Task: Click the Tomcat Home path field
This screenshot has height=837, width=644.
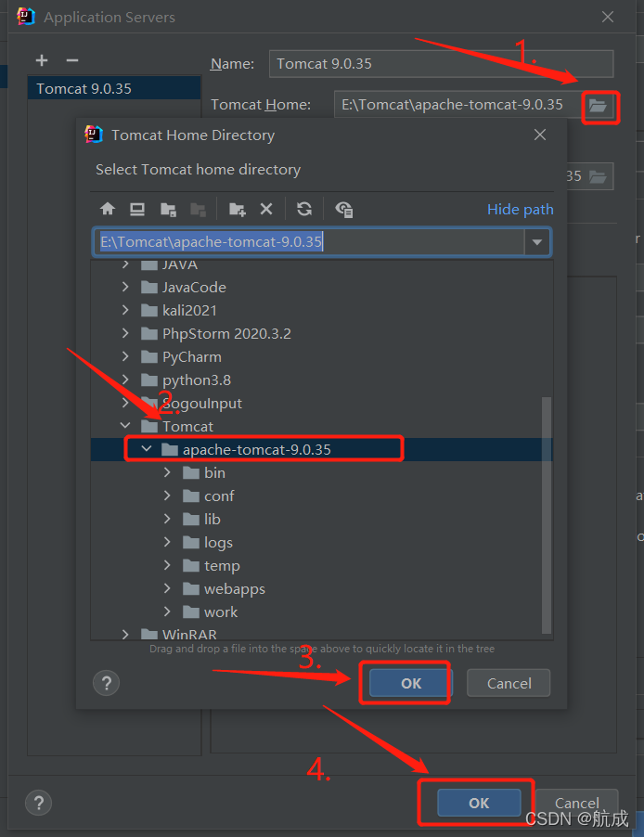Action: pyautogui.click(x=459, y=105)
